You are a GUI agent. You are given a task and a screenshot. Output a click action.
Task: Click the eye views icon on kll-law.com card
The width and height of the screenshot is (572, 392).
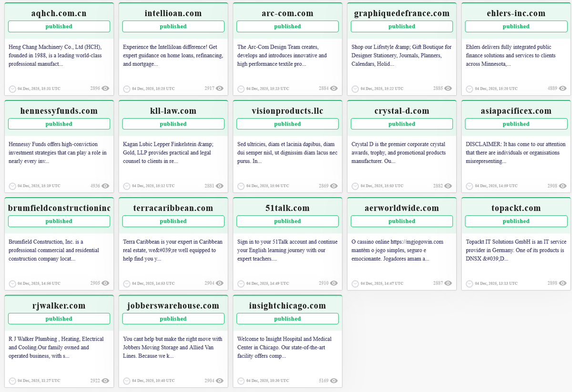tap(220, 186)
